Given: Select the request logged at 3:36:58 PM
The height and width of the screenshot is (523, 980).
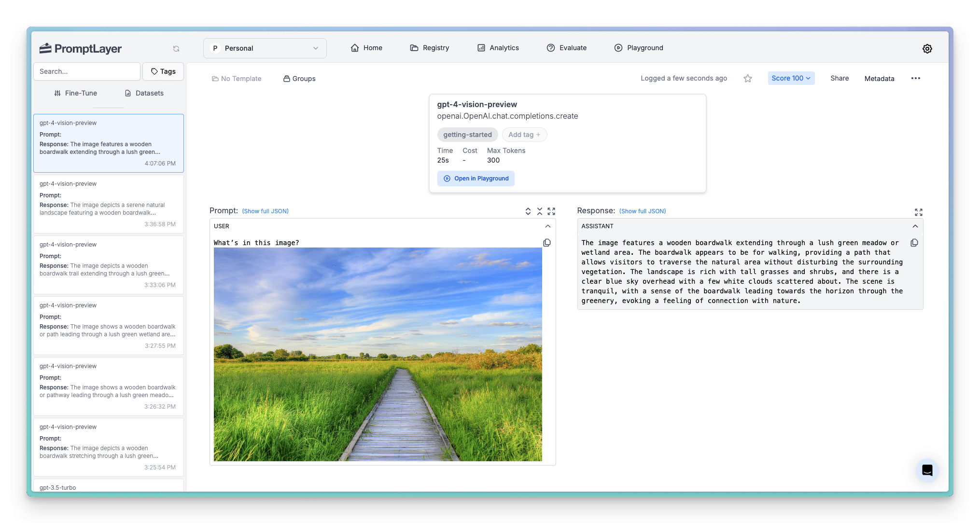Looking at the screenshot, I should click(x=109, y=204).
